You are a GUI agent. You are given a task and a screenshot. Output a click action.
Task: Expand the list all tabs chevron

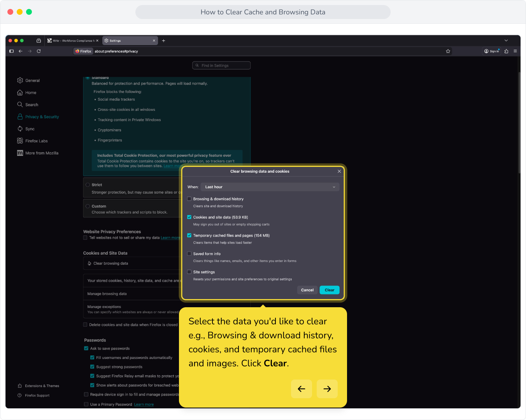point(506,40)
